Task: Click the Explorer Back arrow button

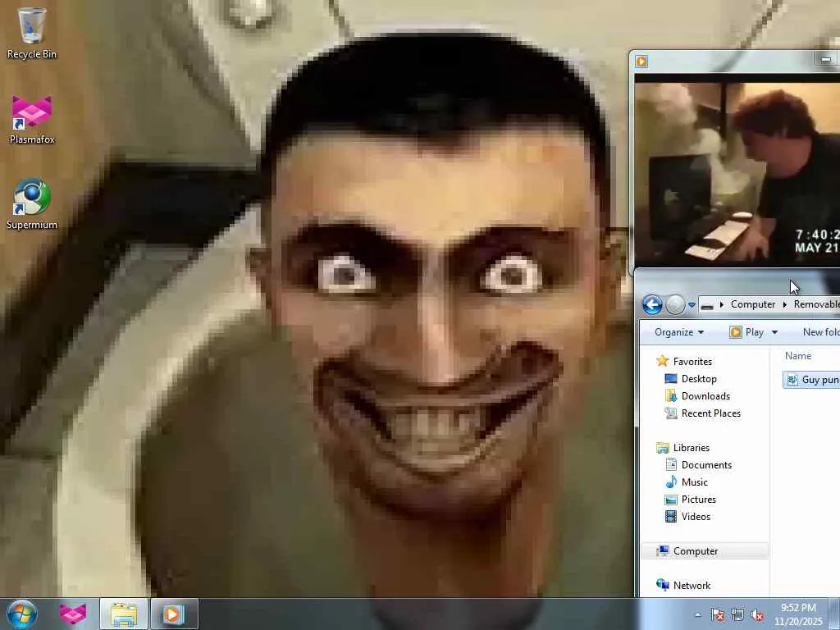Action: point(652,305)
